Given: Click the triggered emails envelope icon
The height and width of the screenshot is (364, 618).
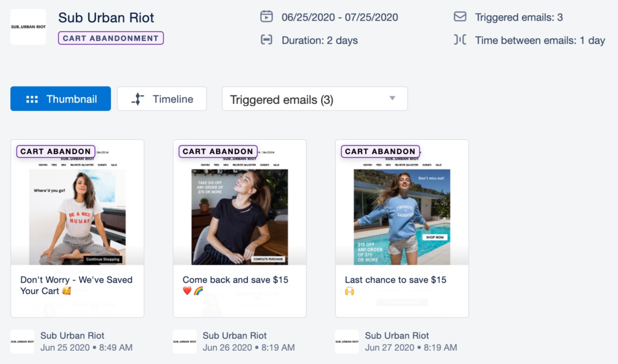Looking at the screenshot, I should tap(460, 16).
